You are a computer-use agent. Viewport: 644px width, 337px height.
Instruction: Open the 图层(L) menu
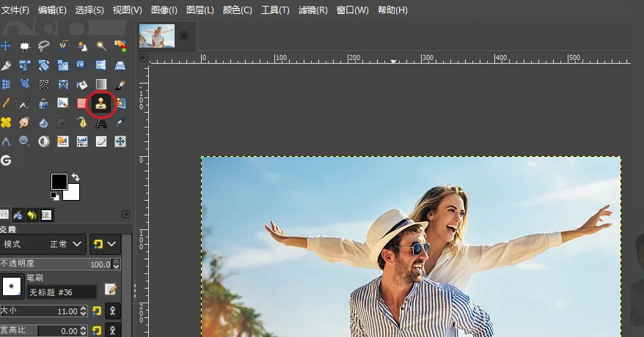click(x=200, y=10)
